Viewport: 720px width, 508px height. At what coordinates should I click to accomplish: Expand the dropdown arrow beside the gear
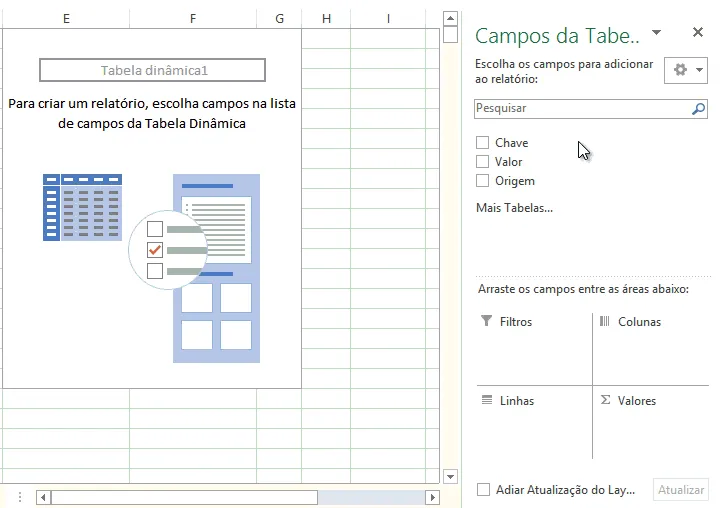click(x=699, y=70)
